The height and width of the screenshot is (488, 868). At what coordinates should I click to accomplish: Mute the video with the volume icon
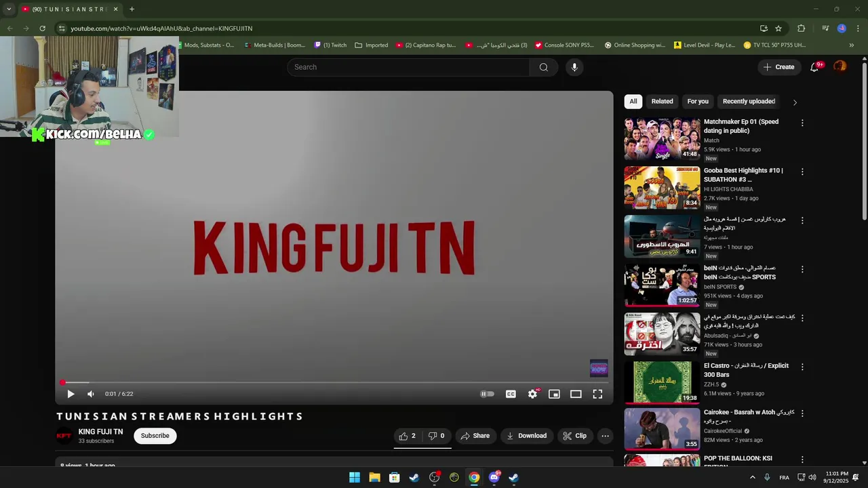pos(91,394)
